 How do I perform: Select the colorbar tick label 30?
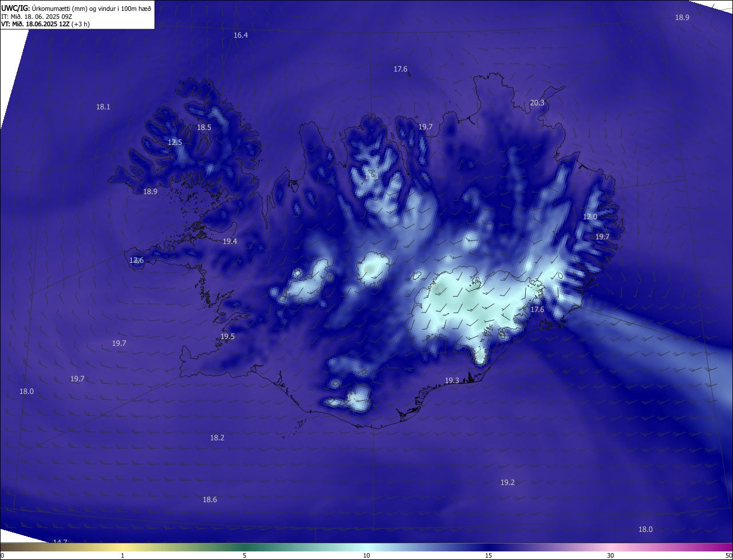[610, 555]
